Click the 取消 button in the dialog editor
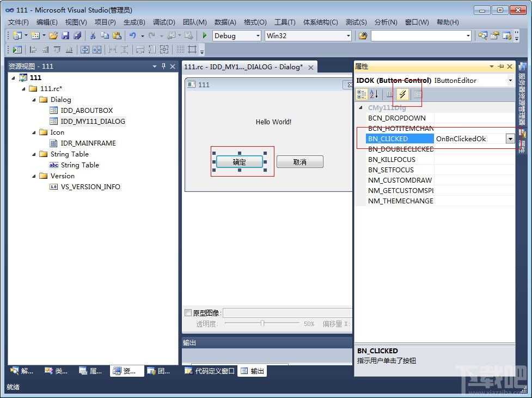This screenshot has height=398, width=532. pyautogui.click(x=299, y=161)
